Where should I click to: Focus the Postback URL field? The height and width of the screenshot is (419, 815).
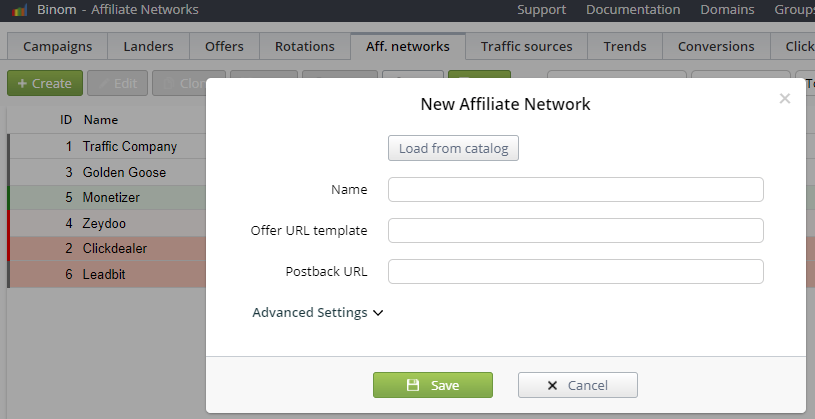point(575,271)
